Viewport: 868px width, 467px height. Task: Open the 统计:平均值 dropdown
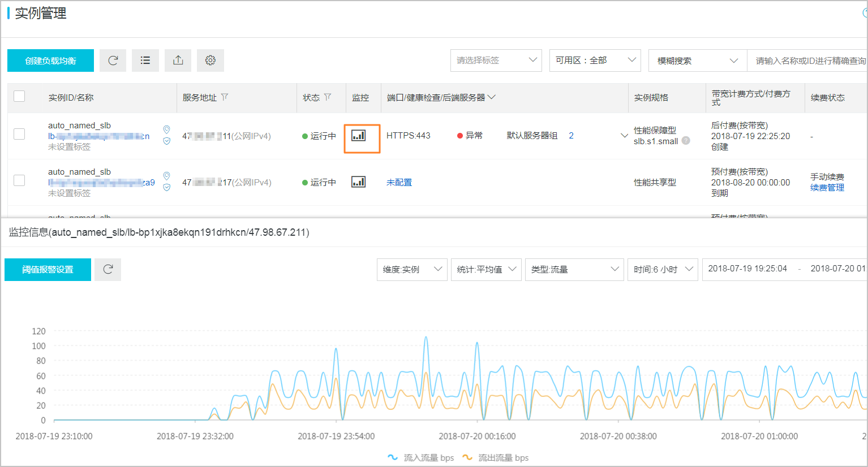coord(486,270)
